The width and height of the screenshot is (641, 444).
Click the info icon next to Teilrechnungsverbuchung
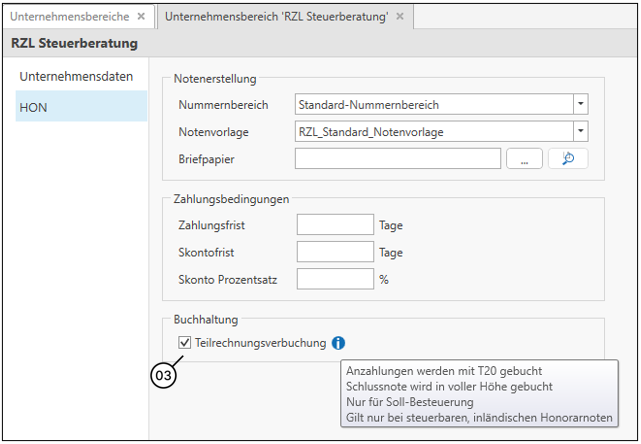pos(338,343)
